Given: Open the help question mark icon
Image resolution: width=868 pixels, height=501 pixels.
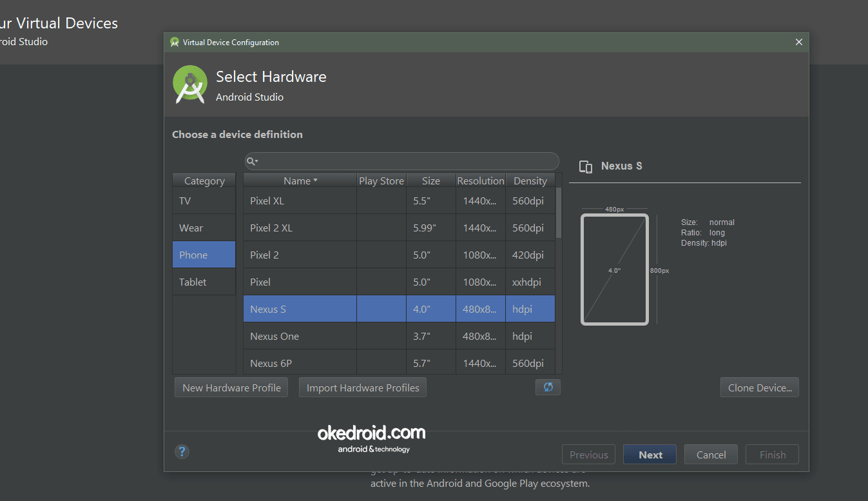Looking at the screenshot, I should click(x=182, y=451).
